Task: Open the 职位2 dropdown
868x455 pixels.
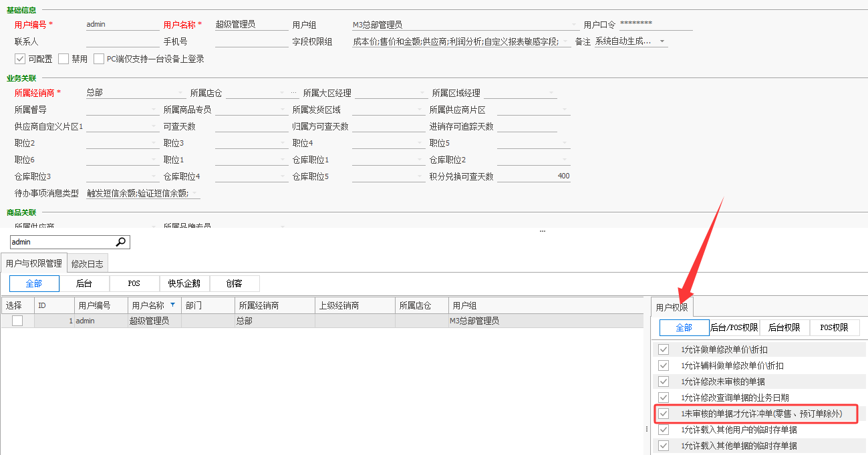Action: pos(154,143)
